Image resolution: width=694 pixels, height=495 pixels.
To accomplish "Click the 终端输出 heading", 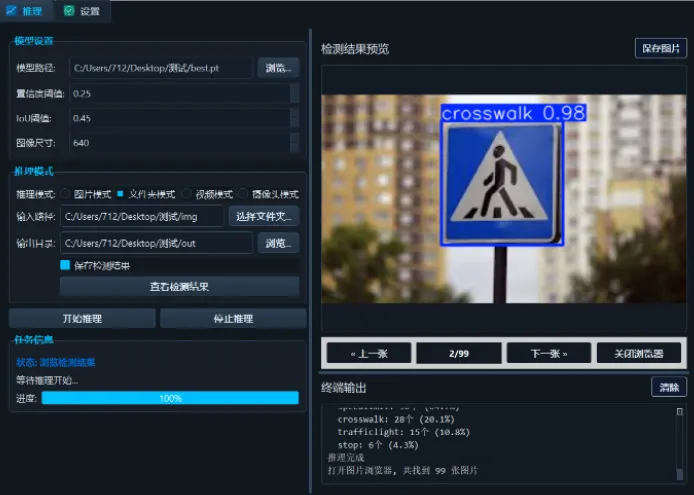I will click(343, 388).
